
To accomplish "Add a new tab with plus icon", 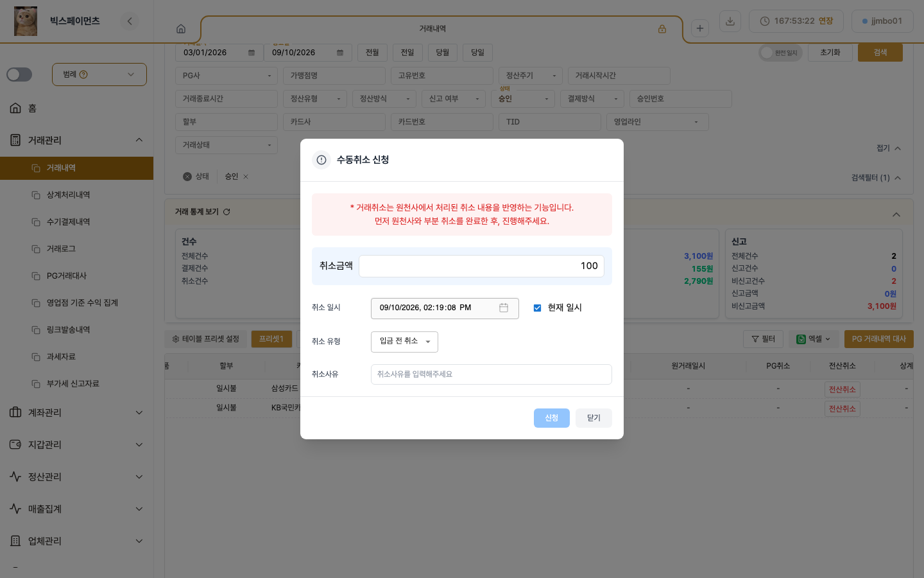I will point(700,28).
